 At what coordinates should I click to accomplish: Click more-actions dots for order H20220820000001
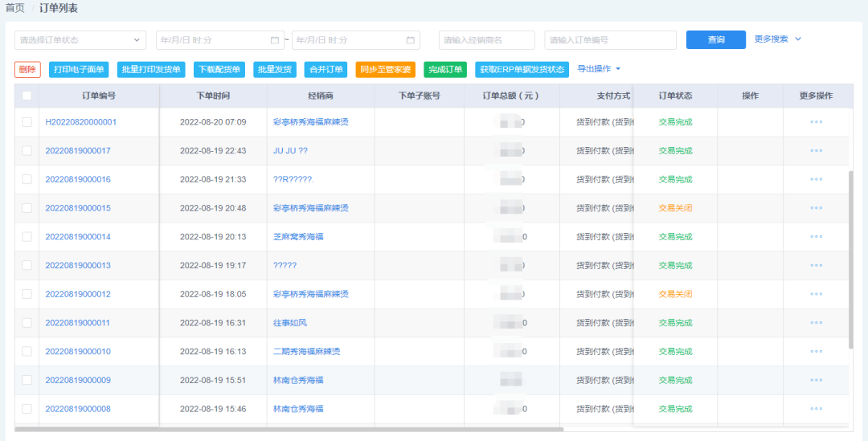(816, 122)
